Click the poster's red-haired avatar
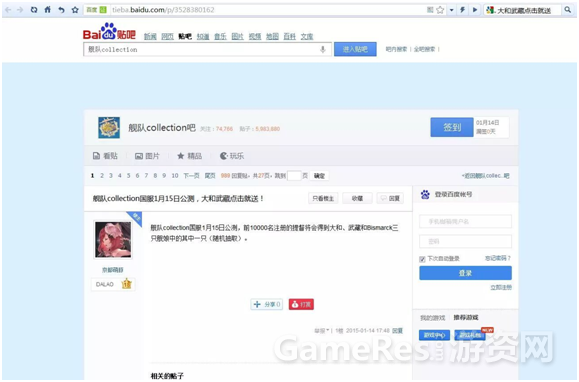 [113, 240]
